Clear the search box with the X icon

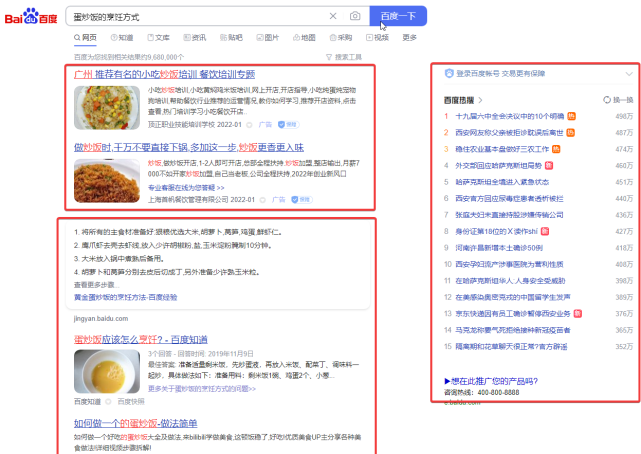[x=333, y=16]
